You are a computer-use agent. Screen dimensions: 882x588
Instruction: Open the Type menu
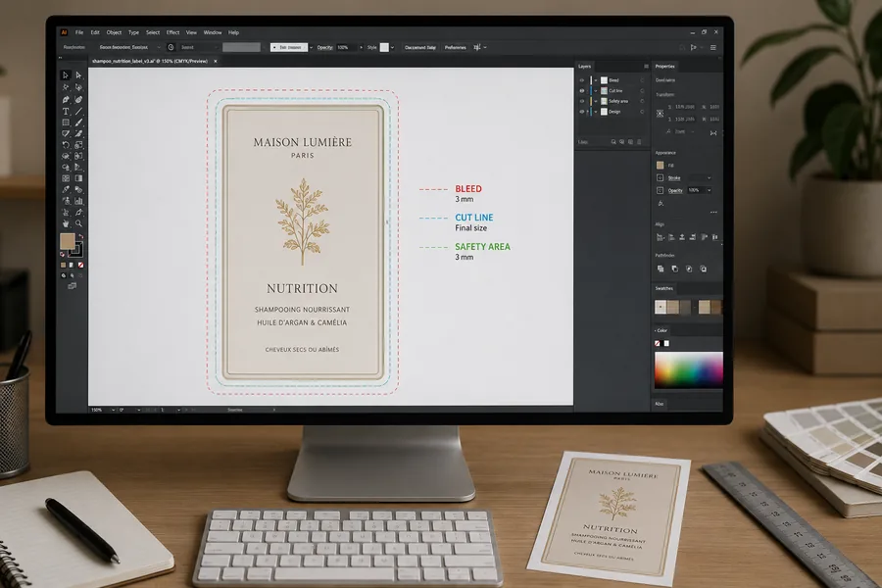pos(133,32)
